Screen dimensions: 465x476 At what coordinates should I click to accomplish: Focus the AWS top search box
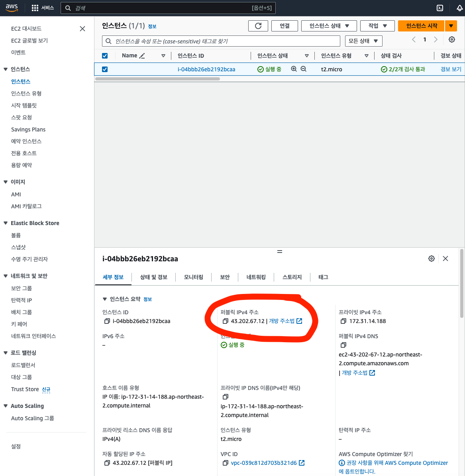coord(168,8)
